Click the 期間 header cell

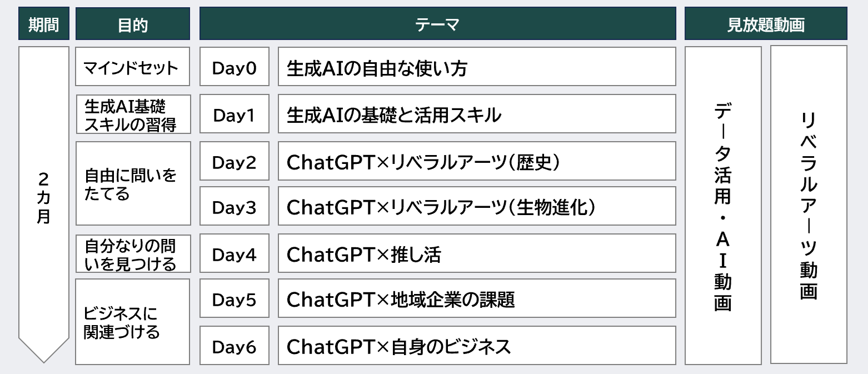tap(44, 24)
